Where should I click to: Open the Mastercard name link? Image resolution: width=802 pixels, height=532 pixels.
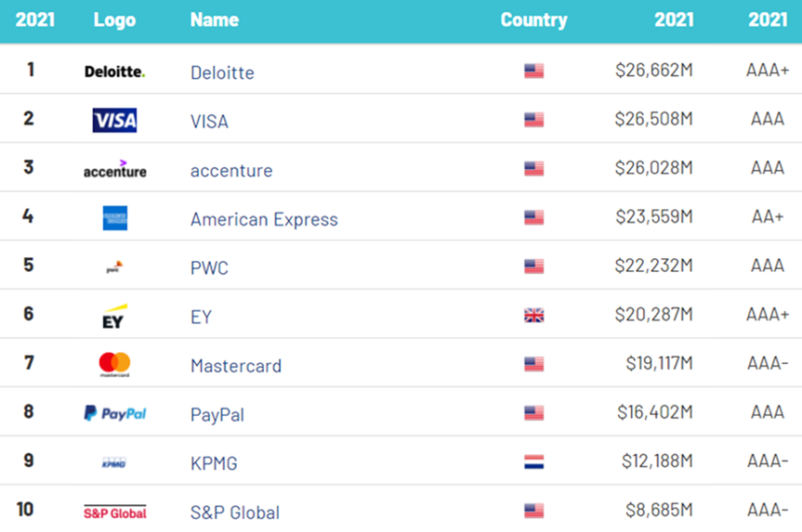pos(236,366)
